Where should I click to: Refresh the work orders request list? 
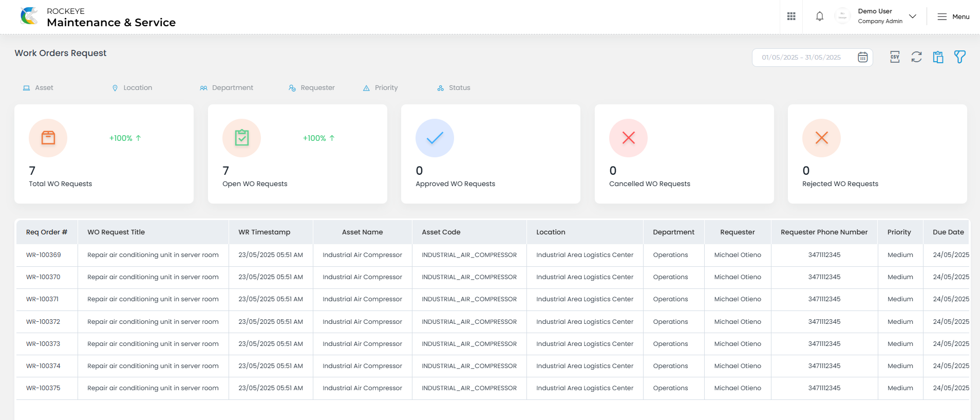[917, 57]
